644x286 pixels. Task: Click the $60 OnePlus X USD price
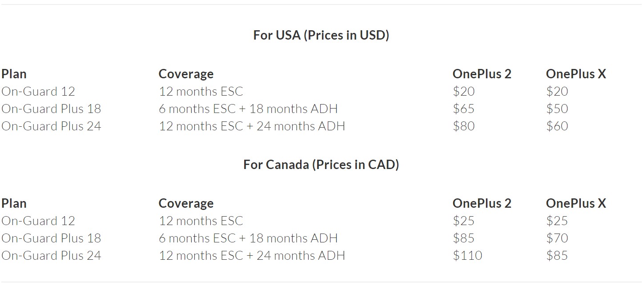557,126
